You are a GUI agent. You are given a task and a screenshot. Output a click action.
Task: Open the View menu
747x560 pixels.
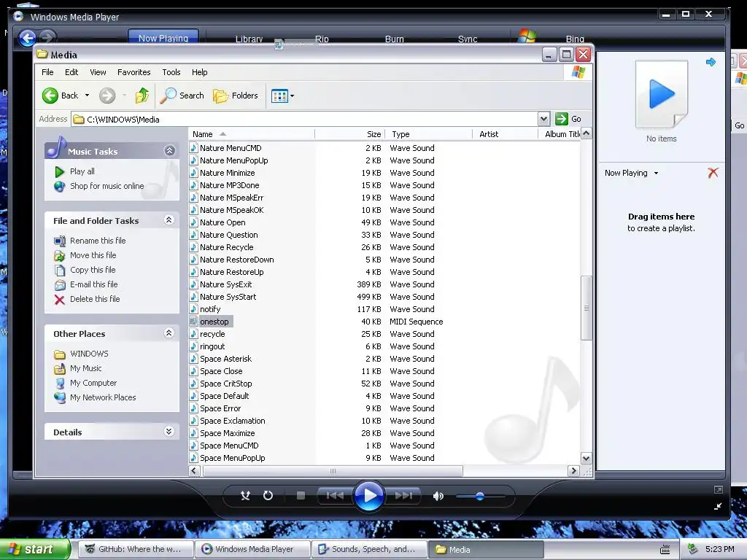(98, 72)
